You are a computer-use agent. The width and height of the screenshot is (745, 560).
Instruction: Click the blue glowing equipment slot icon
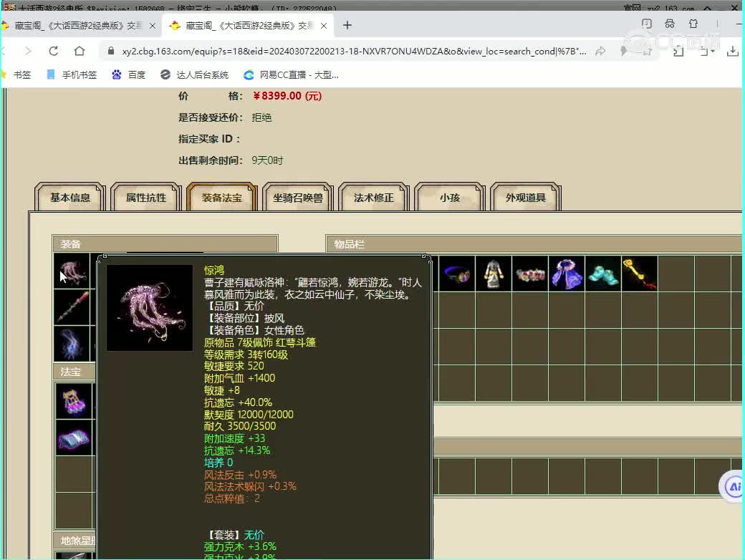[72, 344]
